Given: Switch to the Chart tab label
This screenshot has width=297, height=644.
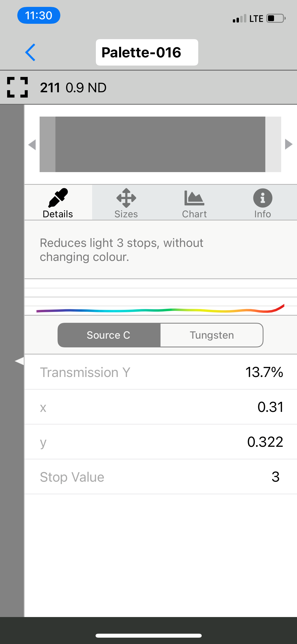Looking at the screenshot, I should [x=194, y=214].
